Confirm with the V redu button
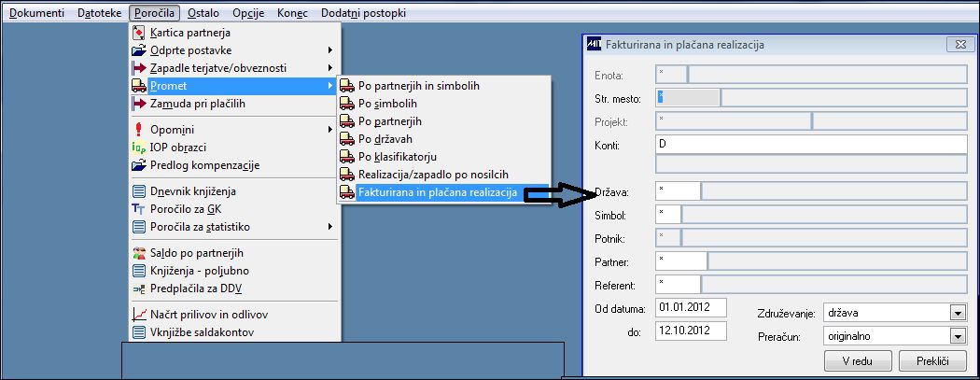This screenshot has width=980, height=380. (858, 360)
